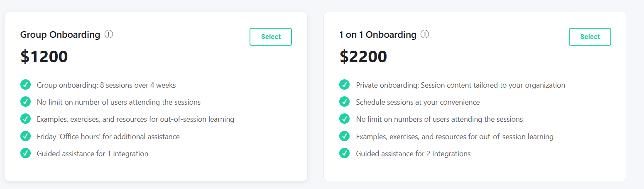Click info icon beside Group Onboarding
This screenshot has height=189, width=644.
click(x=109, y=34)
